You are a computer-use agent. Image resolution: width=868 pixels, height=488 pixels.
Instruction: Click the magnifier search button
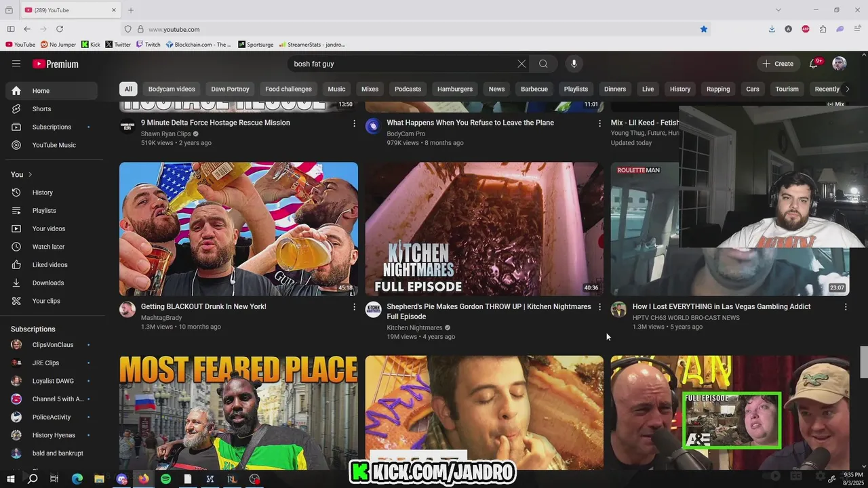tap(543, 64)
